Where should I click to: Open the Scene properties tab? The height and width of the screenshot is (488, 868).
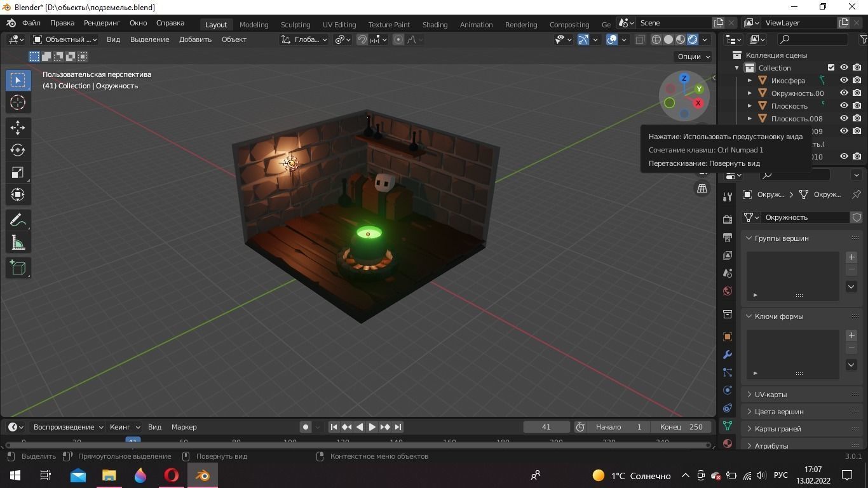(728, 273)
